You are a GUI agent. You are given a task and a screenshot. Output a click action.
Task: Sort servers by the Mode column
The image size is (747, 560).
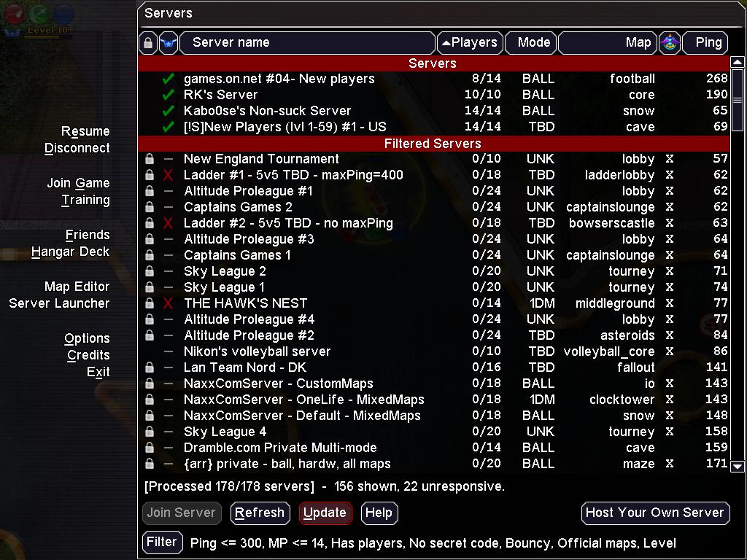[531, 43]
